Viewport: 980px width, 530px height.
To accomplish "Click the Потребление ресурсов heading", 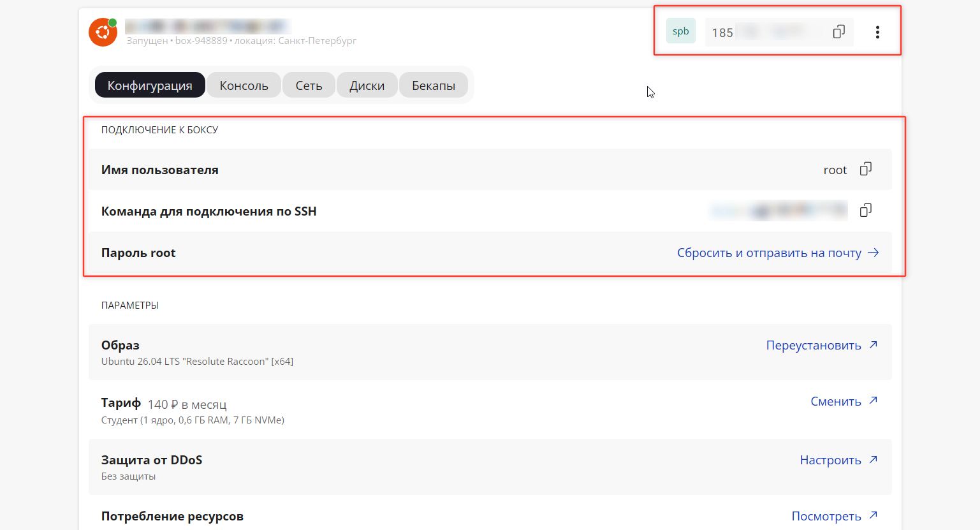I will [x=172, y=516].
